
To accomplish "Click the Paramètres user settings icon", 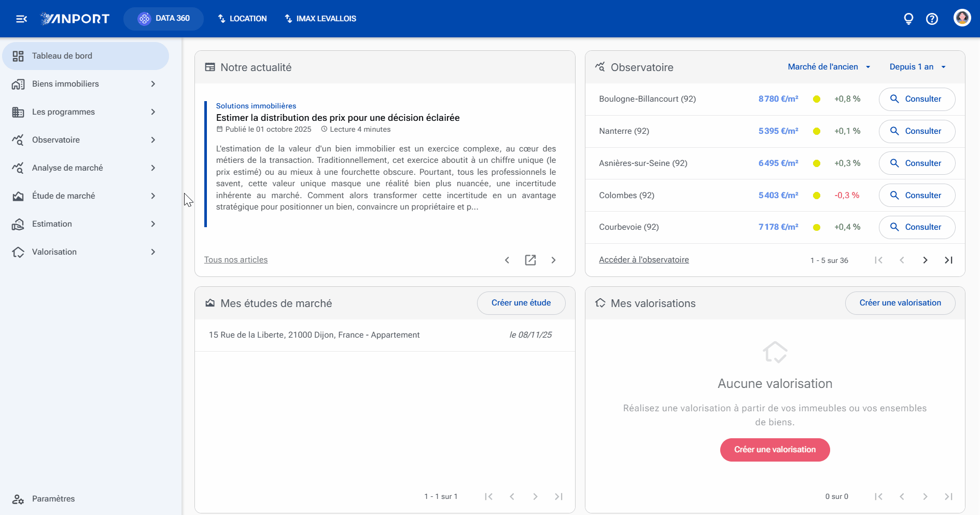I will 18,499.
